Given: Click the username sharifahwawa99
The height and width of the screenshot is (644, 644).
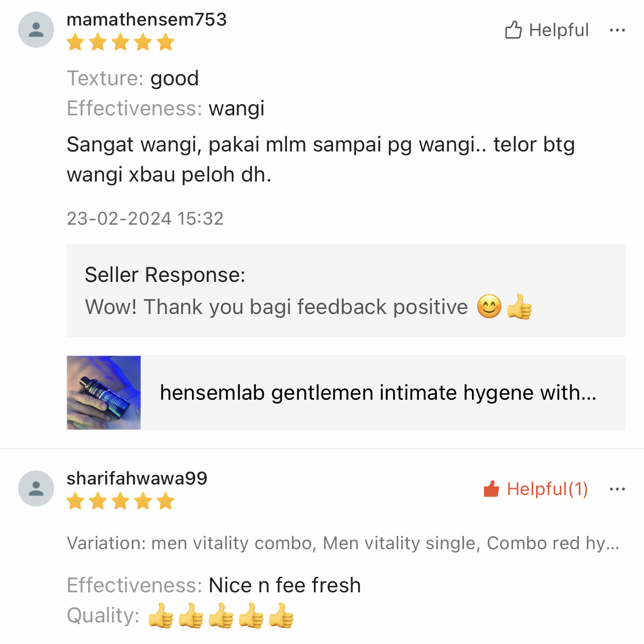Looking at the screenshot, I should pyautogui.click(x=137, y=478).
